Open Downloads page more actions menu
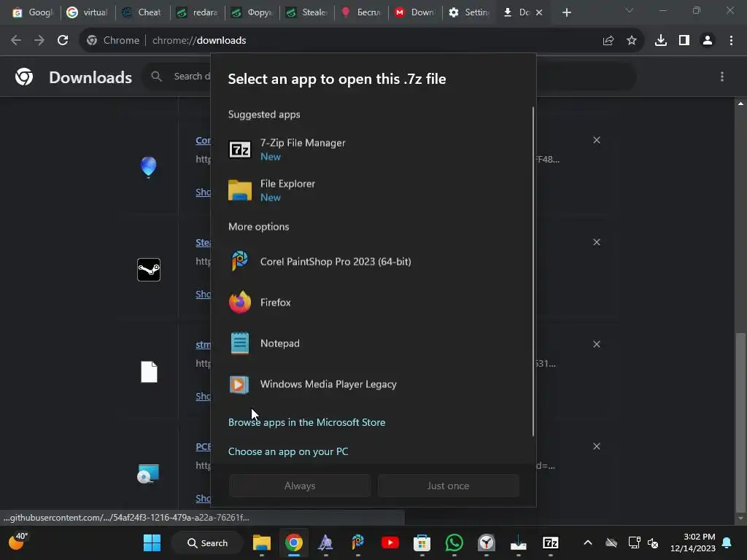 (722, 77)
